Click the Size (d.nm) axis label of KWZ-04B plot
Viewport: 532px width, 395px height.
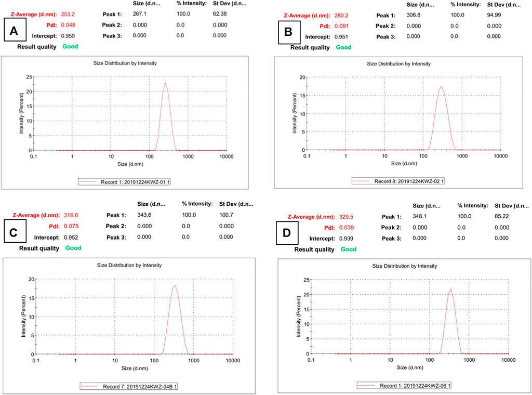(x=135, y=368)
